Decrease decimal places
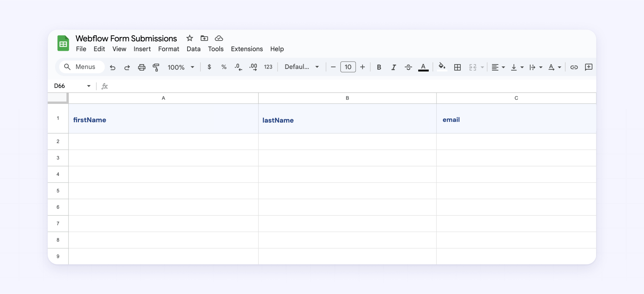Screen dimensions: 644x294 (x=238, y=67)
